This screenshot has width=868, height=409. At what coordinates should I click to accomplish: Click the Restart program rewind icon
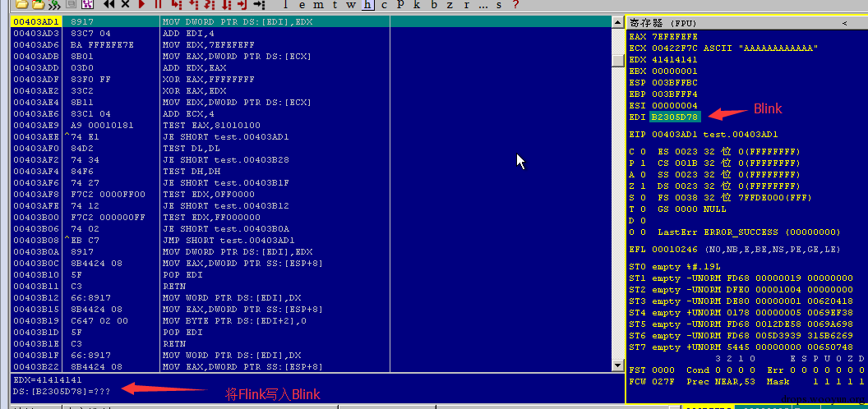(108, 4)
